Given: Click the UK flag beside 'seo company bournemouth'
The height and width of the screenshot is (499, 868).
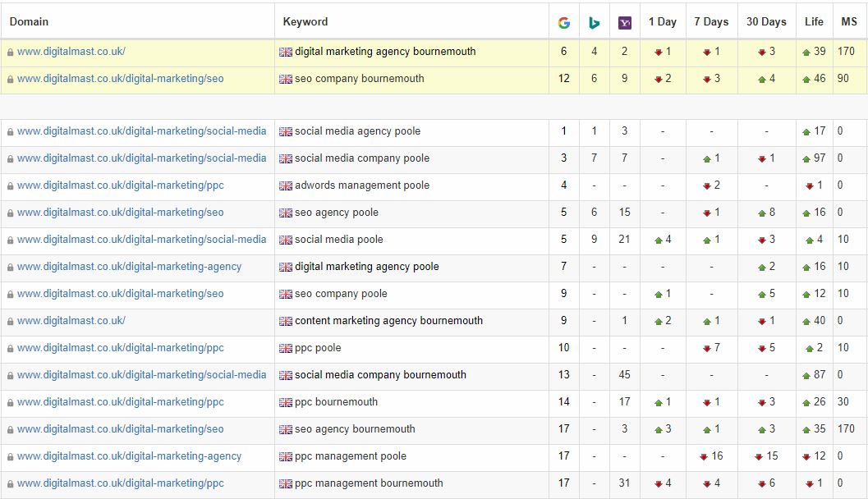Looking at the screenshot, I should pyautogui.click(x=286, y=79).
